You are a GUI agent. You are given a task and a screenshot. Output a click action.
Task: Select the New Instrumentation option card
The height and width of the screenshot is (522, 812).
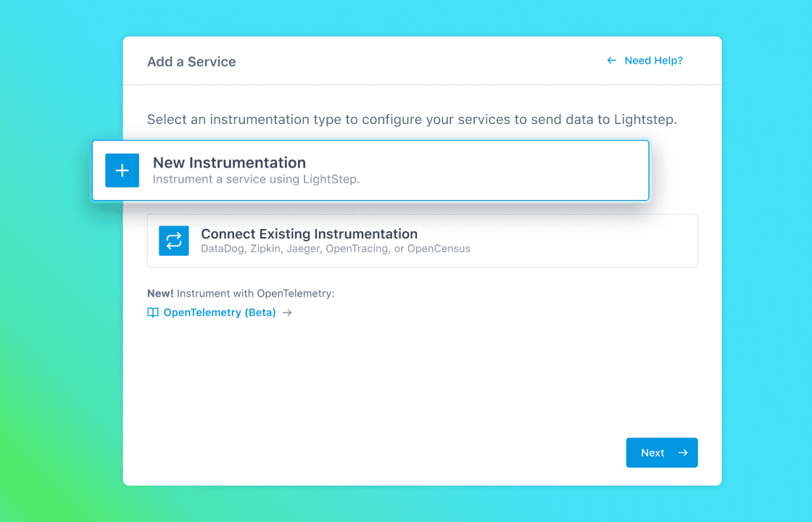tap(370, 170)
